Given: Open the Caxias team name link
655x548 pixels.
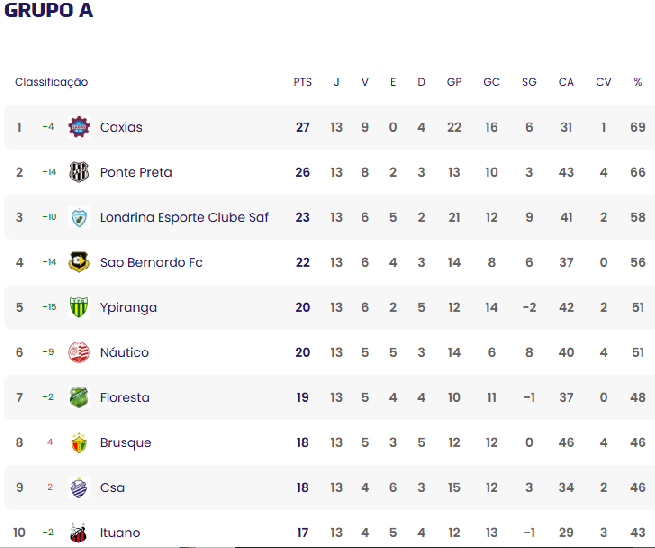Looking at the screenshot, I should point(121,127).
